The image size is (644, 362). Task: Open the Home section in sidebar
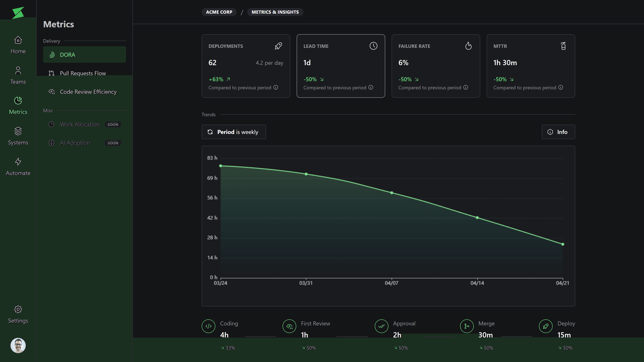point(18,45)
